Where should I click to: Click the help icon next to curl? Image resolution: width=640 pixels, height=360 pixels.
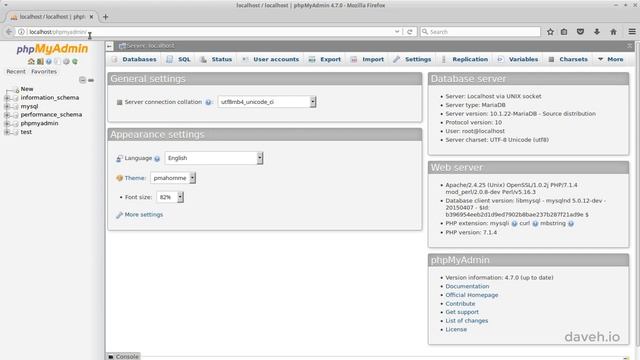pyautogui.click(x=535, y=224)
